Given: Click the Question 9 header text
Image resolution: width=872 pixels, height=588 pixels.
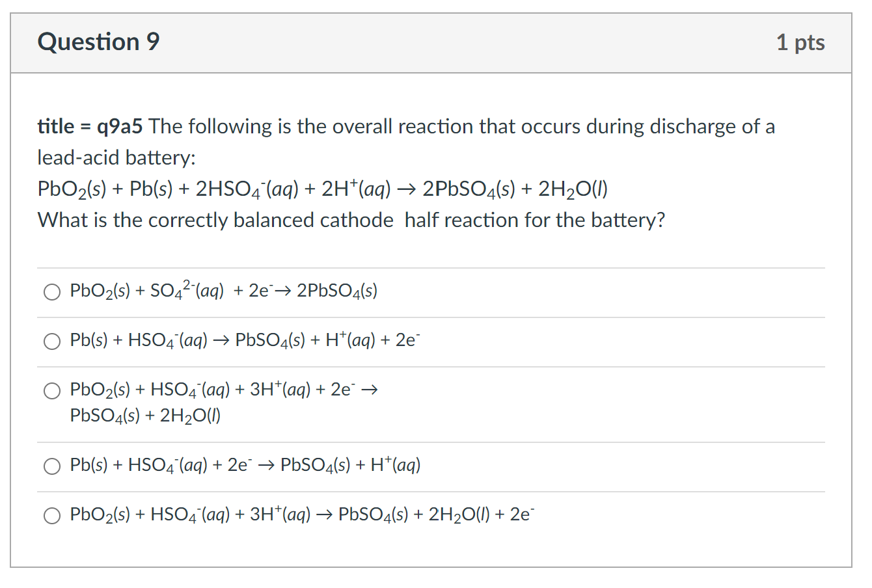Looking at the screenshot, I should (x=98, y=42).
